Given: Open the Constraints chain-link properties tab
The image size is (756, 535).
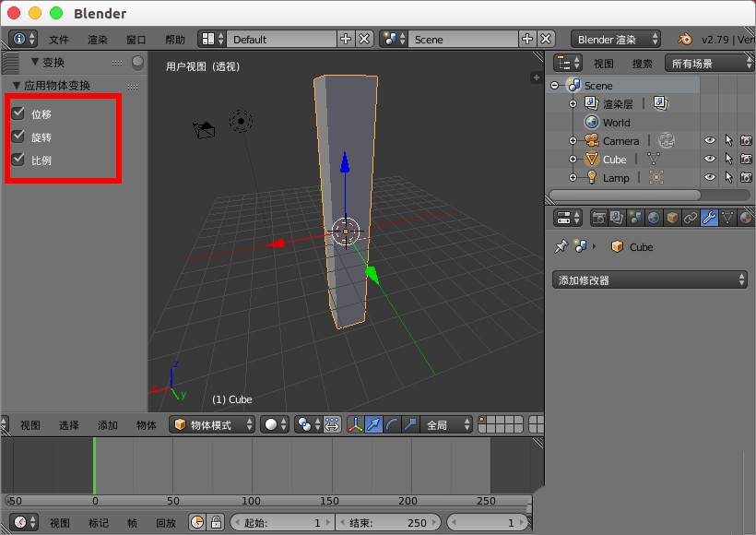Looking at the screenshot, I should coord(691,219).
